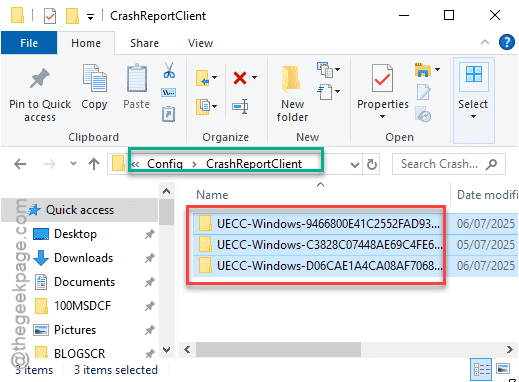
Task: Open Documents in navigation pane
Action: [x=84, y=282]
